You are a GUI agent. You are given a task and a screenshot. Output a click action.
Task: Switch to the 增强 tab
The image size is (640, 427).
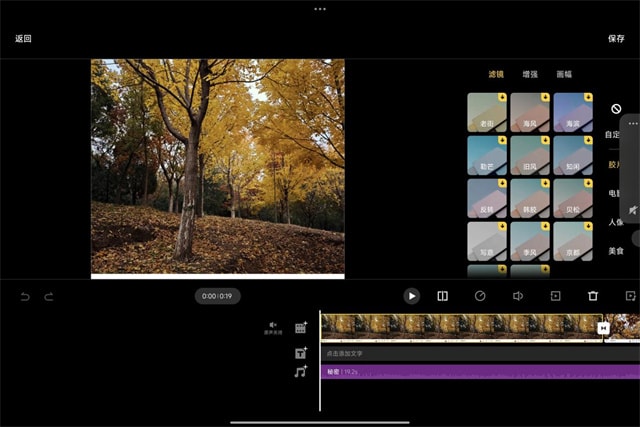click(531, 74)
